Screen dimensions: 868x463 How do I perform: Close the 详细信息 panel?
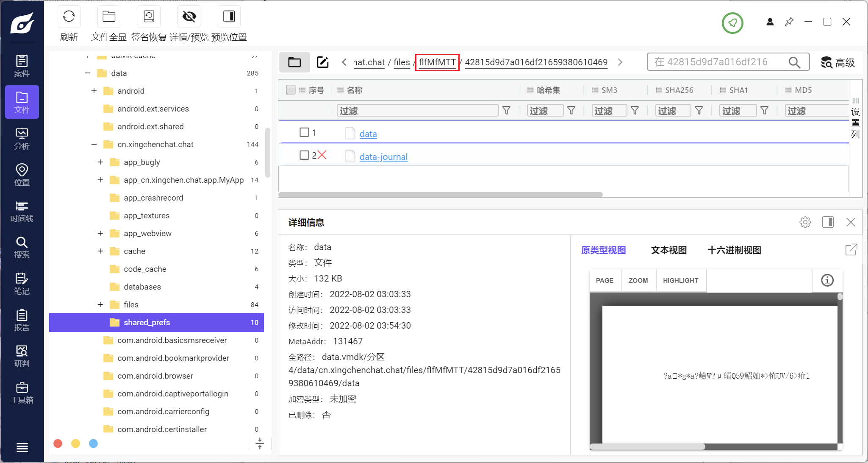point(851,222)
